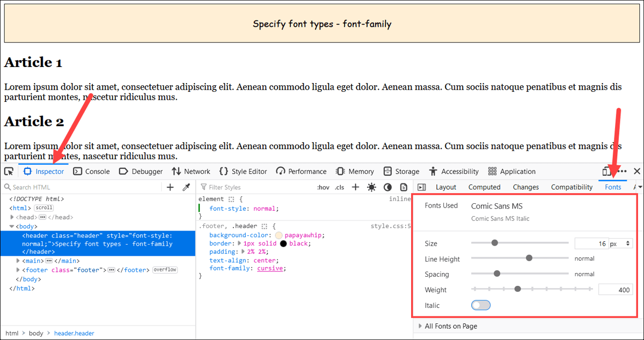Select header.header in the breadcrumb bar

click(x=74, y=332)
